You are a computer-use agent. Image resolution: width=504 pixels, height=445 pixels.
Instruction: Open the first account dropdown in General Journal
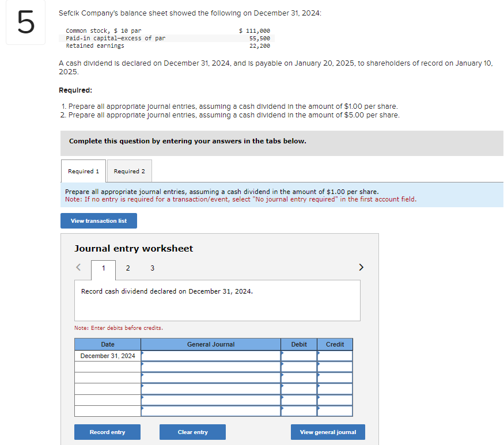210,355
